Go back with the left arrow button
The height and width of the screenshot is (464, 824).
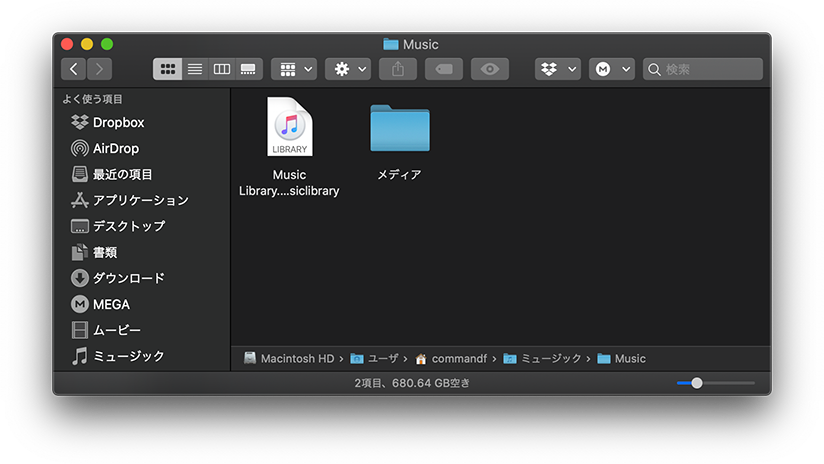pos(74,69)
